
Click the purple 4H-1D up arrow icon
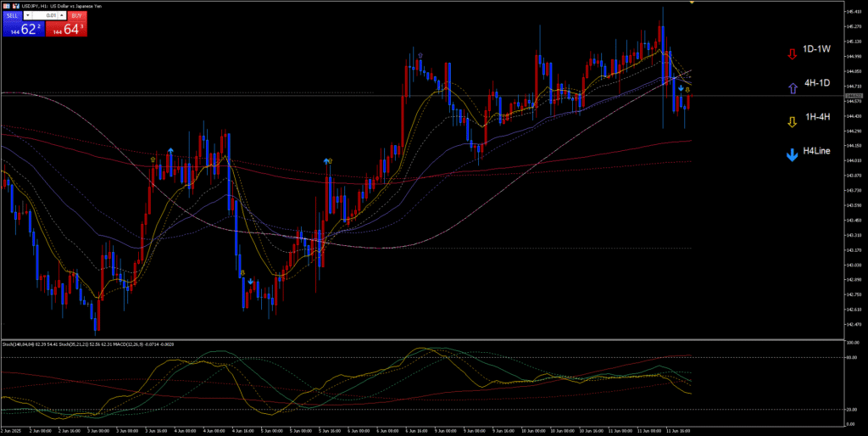[x=792, y=87]
